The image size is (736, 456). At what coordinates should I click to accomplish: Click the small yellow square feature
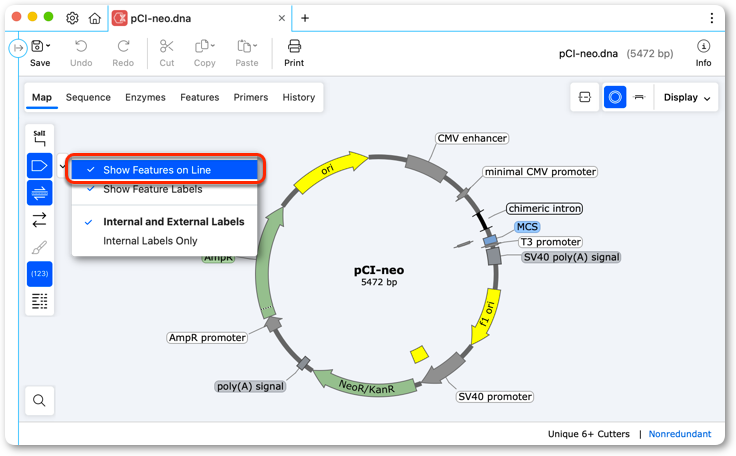[419, 355]
